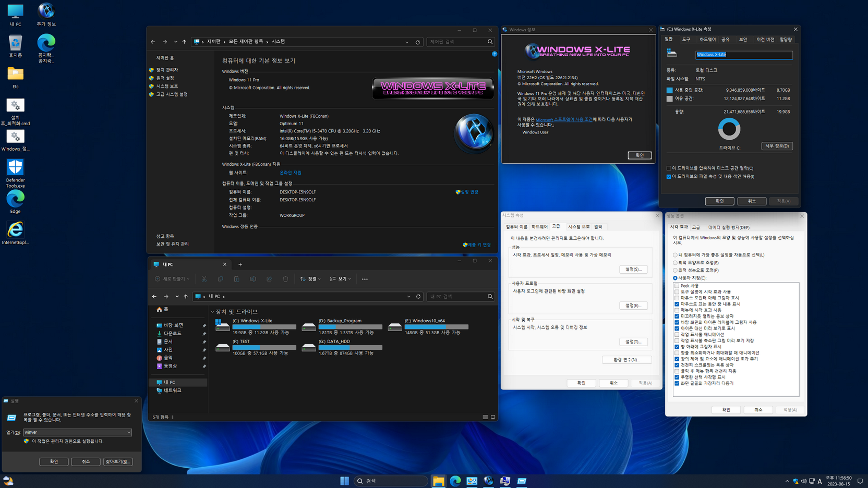Enable the Peek 사용 checkbox
This screenshot has width=868, height=488.
(x=677, y=286)
